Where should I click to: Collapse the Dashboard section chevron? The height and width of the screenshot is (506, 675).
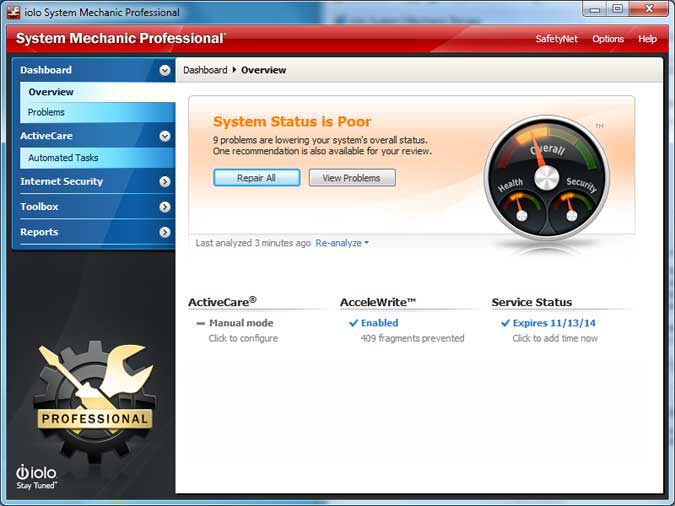coord(164,70)
